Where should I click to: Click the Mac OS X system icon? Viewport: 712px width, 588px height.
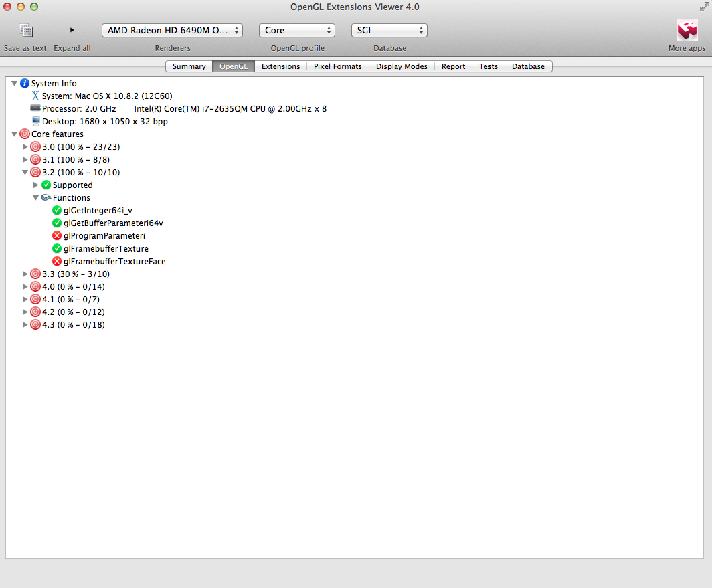tap(35, 96)
